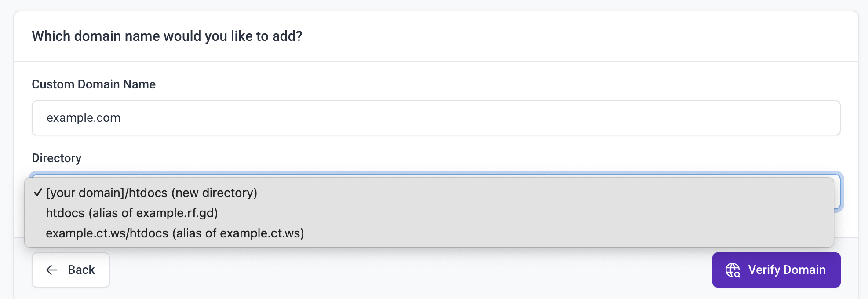868x299 pixels.
Task: Click the Directory field label
Action: (x=57, y=158)
